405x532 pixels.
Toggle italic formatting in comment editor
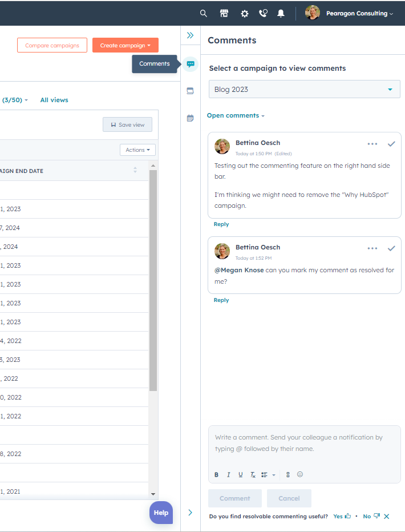pyautogui.click(x=228, y=475)
